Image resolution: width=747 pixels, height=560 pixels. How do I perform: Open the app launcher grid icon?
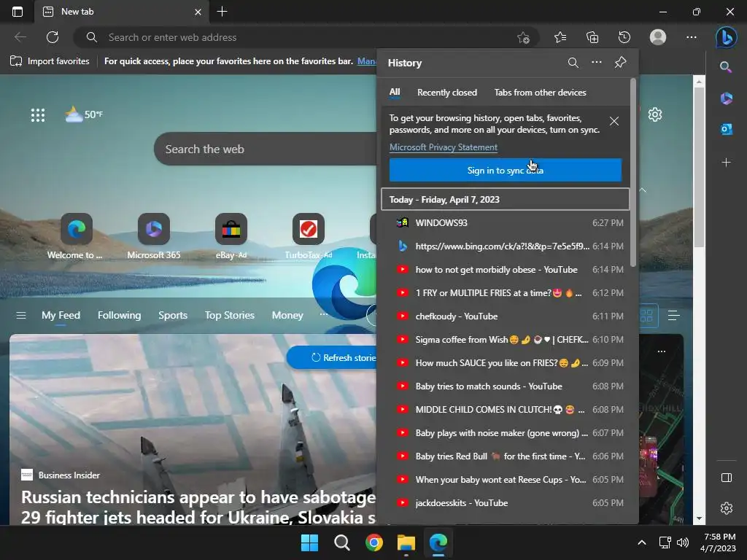tap(38, 114)
